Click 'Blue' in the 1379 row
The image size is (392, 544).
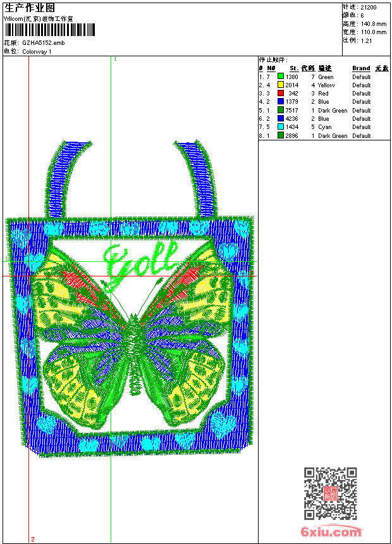pyautogui.click(x=324, y=102)
